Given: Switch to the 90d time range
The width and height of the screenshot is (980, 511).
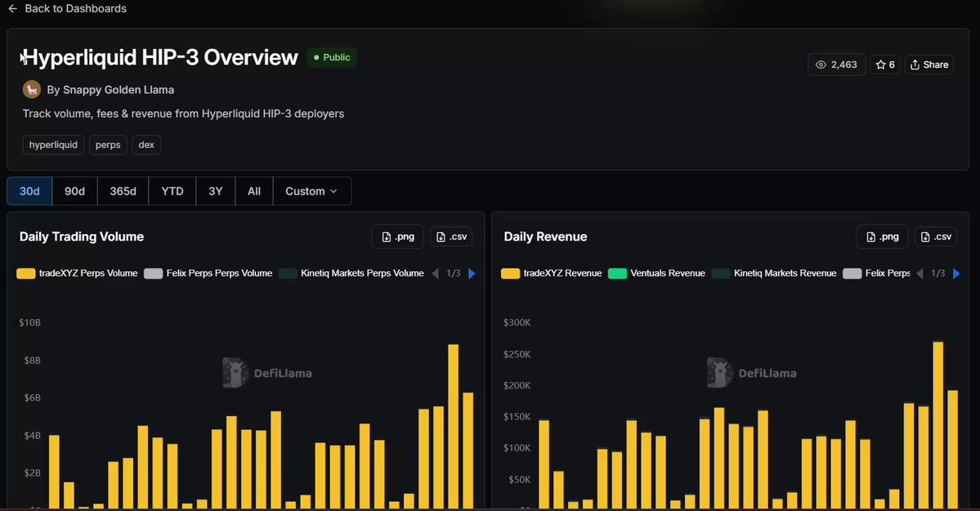Looking at the screenshot, I should (74, 191).
